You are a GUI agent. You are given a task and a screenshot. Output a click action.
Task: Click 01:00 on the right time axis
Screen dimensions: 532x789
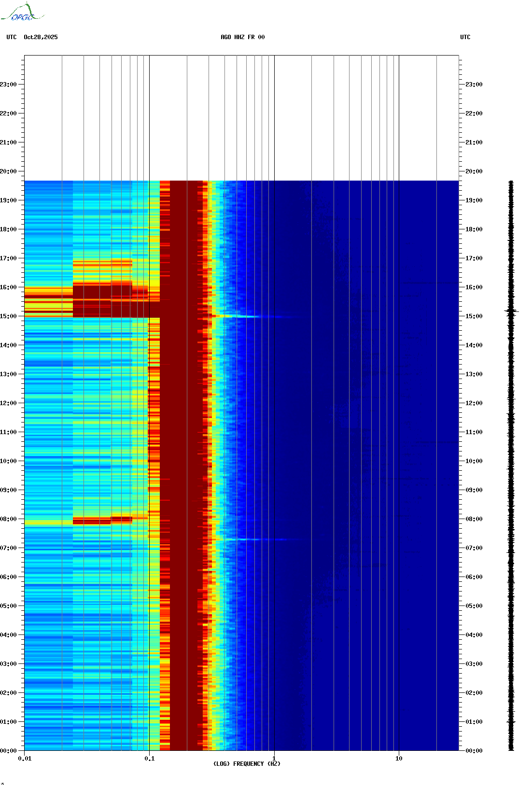tap(474, 722)
